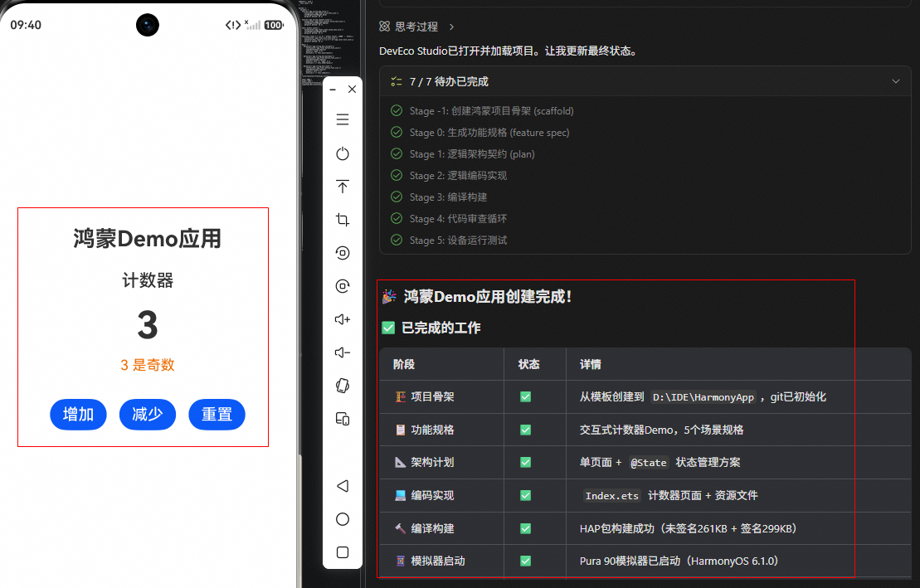The image size is (920, 588).
Task: Toggle the check circle for Stage 3 编译构建
Action: click(x=397, y=197)
